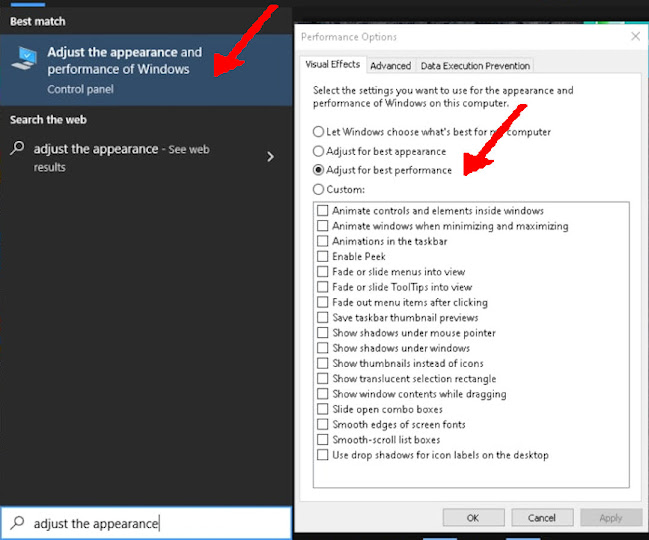Viewport: 649px width, 540px height.
Task: Switch to the Visual Effects tab
Action: pos(333,65)
